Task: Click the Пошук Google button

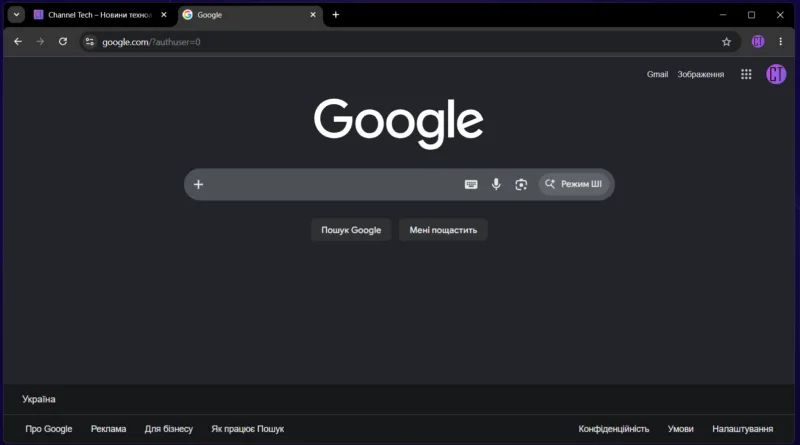Action: (x=351, y=230)
